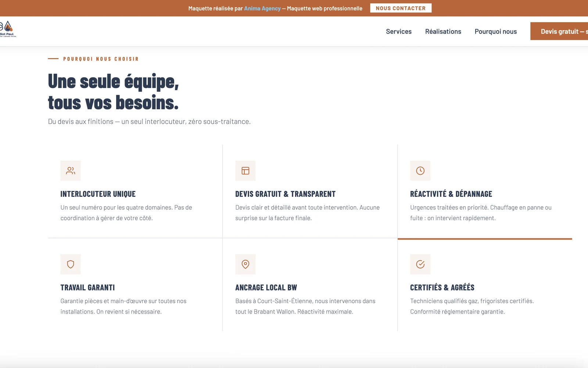Click the document icon above Devis Gratuit
The height and width of the screenshot is (368, 588).
245,170
